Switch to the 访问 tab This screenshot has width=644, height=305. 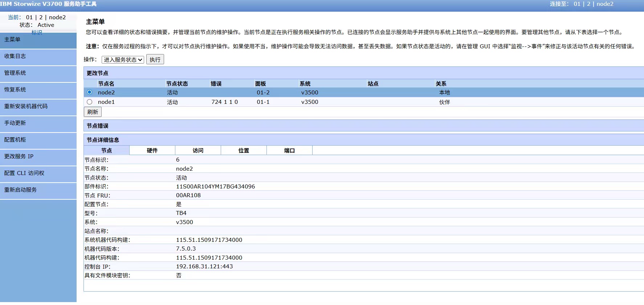pos(198,150)
